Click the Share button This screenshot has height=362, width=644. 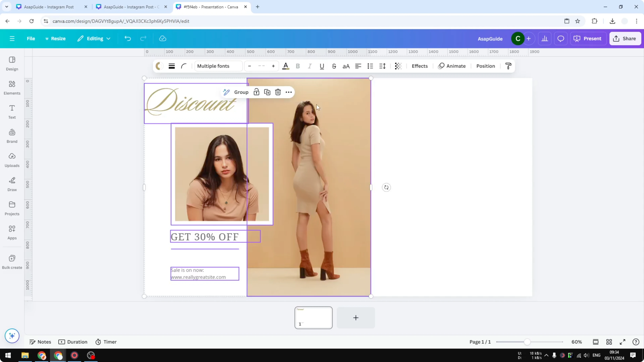[x=625, y=38]
